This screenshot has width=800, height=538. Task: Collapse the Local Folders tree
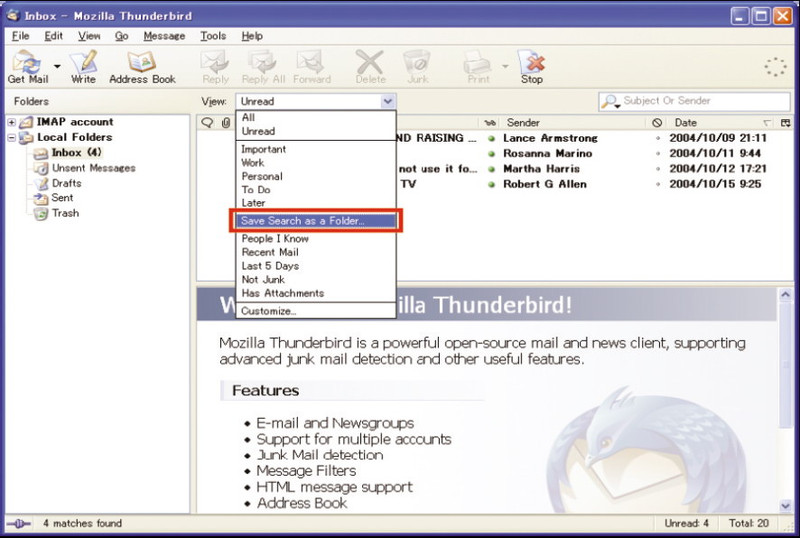11,137
